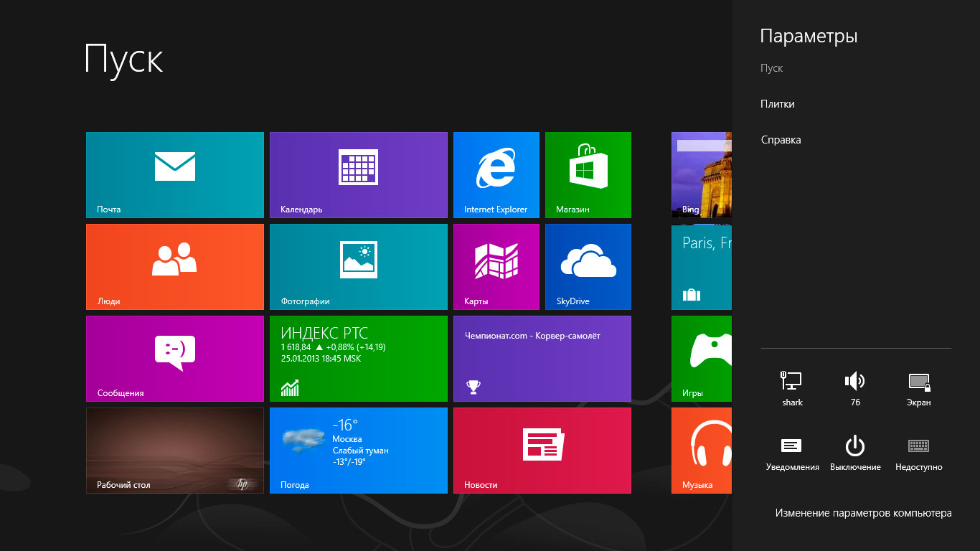Open the SkyDrive tile
The height and width of the screenshot is (551, 980).
588,266
